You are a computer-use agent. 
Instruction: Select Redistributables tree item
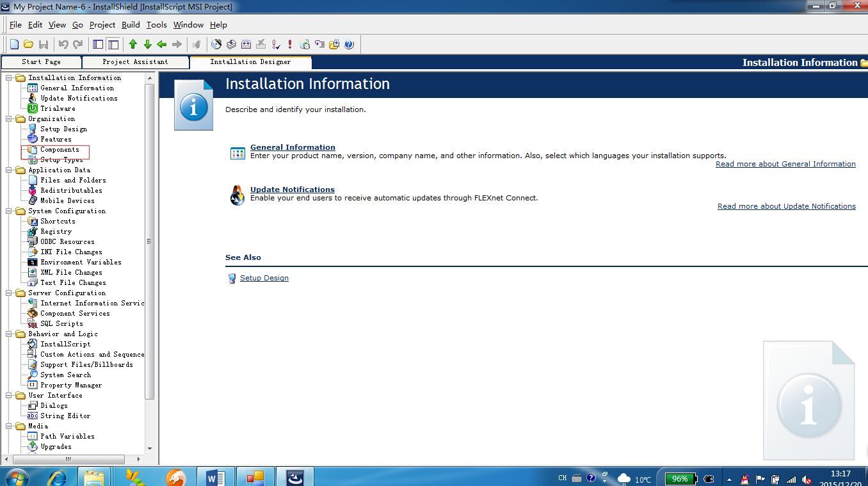click(x=71, y=191)
